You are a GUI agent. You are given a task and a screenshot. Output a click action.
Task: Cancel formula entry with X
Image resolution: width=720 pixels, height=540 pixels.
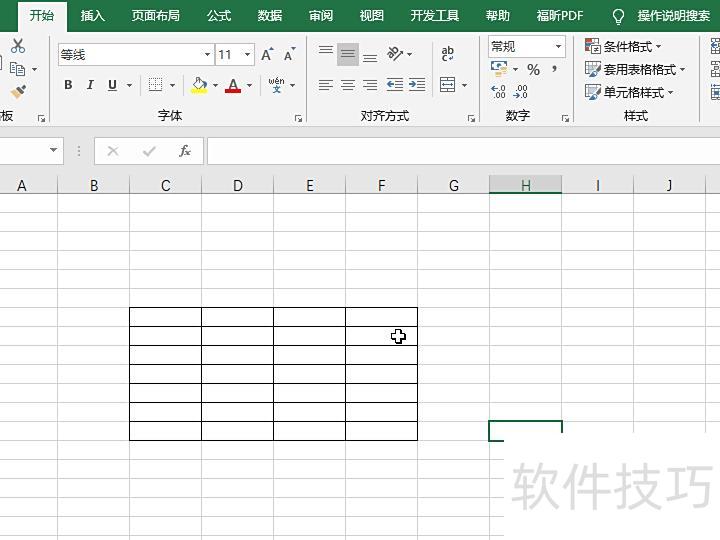pos(113,151)
